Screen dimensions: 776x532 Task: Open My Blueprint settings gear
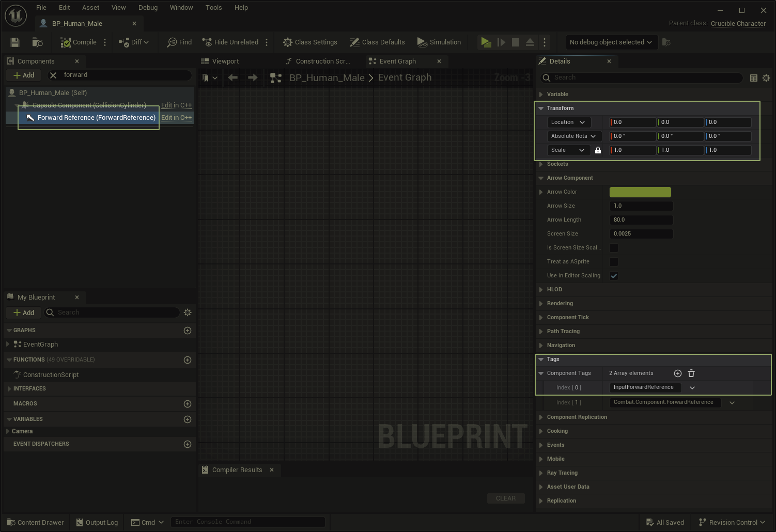(188, 312)
